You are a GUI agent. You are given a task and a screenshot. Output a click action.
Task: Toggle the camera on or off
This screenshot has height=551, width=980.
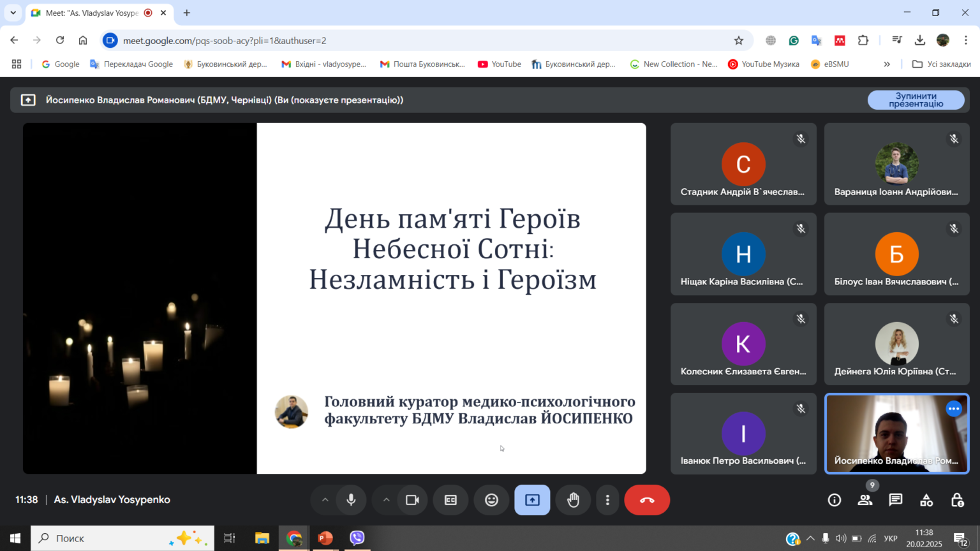click(412, 500)
